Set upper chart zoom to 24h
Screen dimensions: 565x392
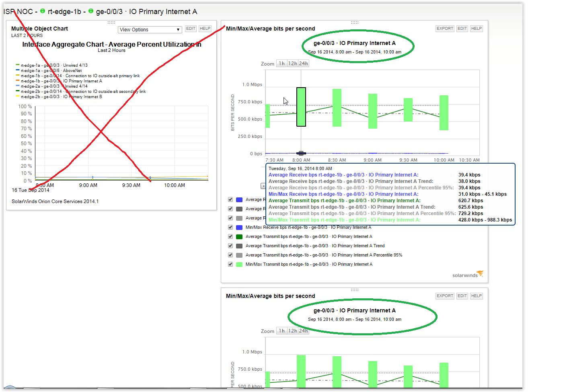303,64
